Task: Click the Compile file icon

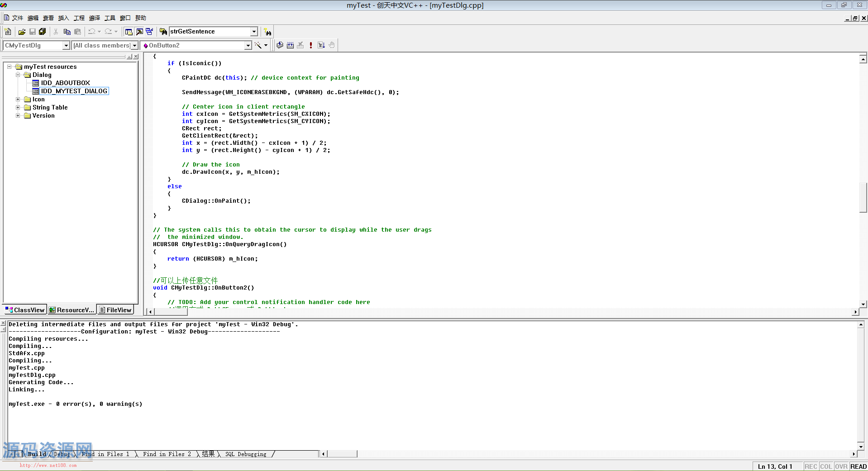Action: click(x=280, y=45)
